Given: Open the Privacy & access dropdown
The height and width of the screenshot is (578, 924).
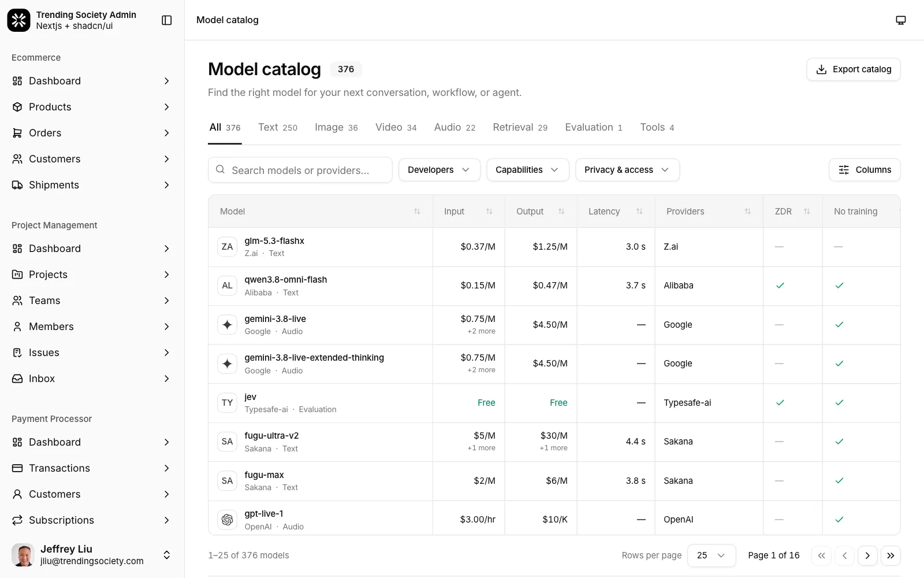Looking at the screenshot, I should pos(627,170).
